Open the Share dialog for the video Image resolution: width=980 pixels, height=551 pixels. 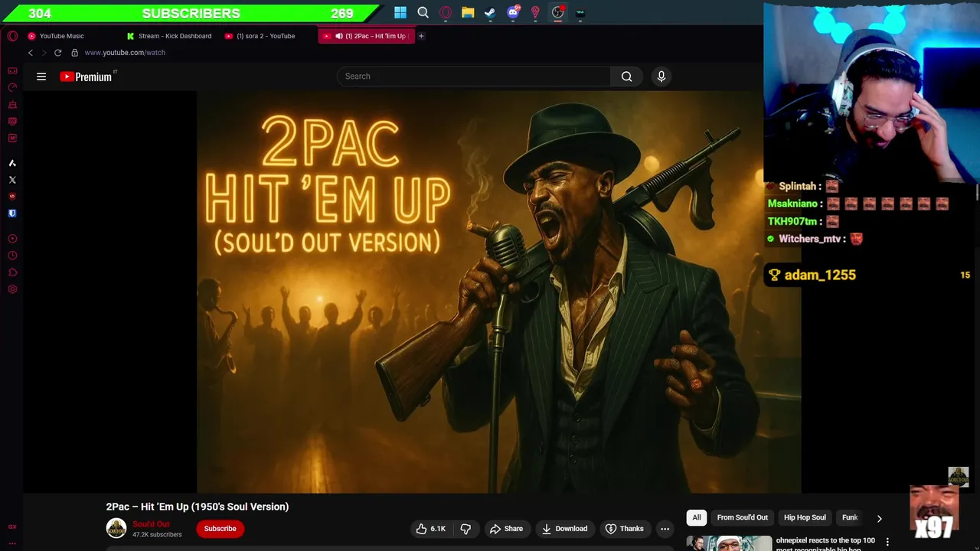click(x=506, y=529)
